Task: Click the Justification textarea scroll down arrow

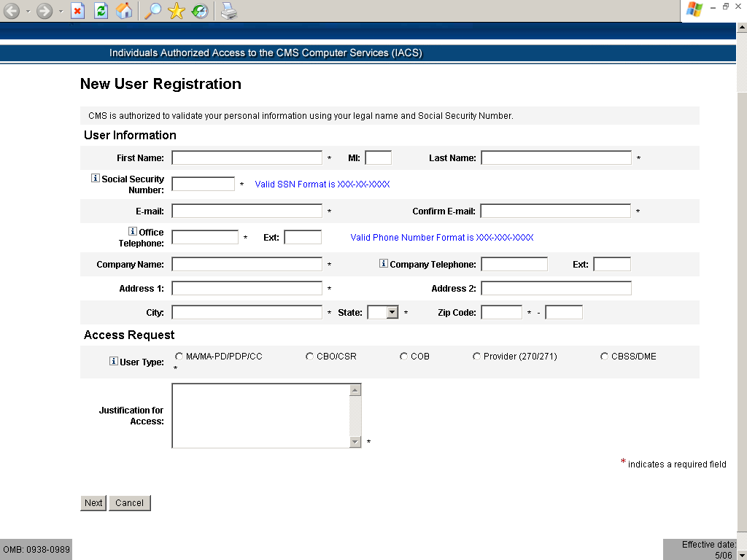Action: pos(355,442)
